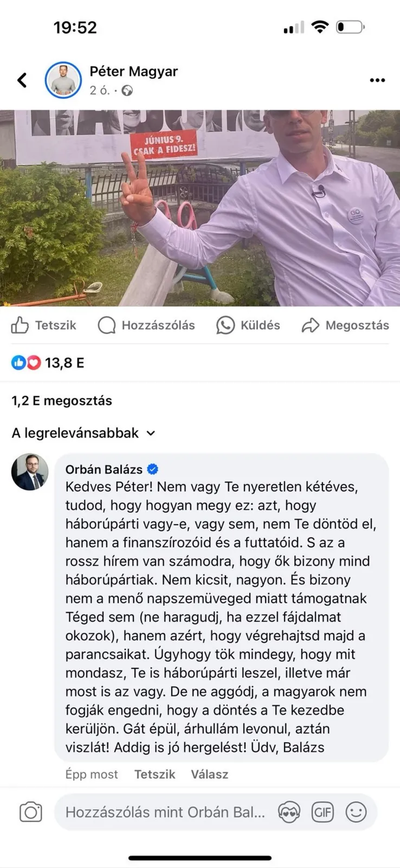Viewport: 400px width, 868px height.
Task: Tap the back arrow icon
Action: [x=22, y=80]
